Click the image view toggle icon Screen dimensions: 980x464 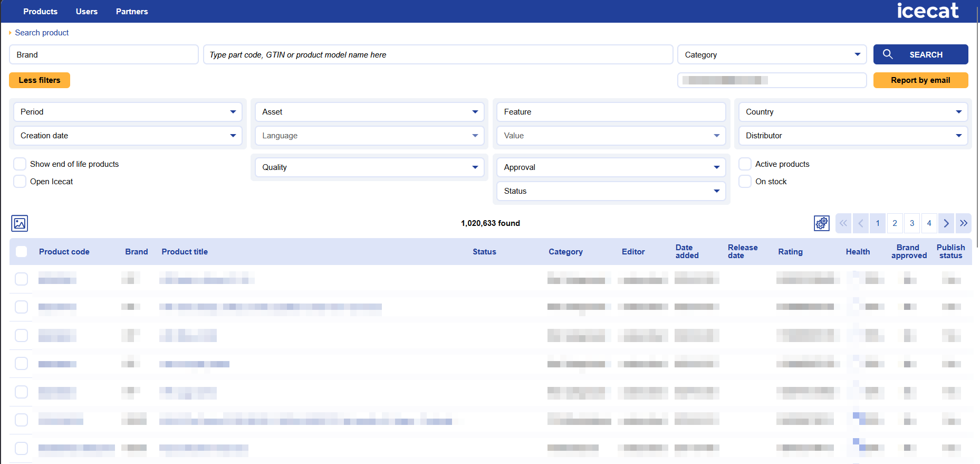tap(20, 223)
